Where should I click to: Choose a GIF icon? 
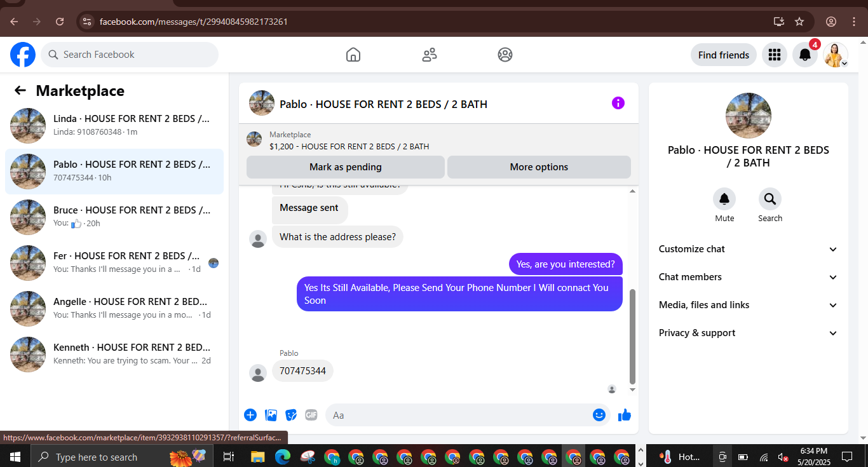point(311,415)
